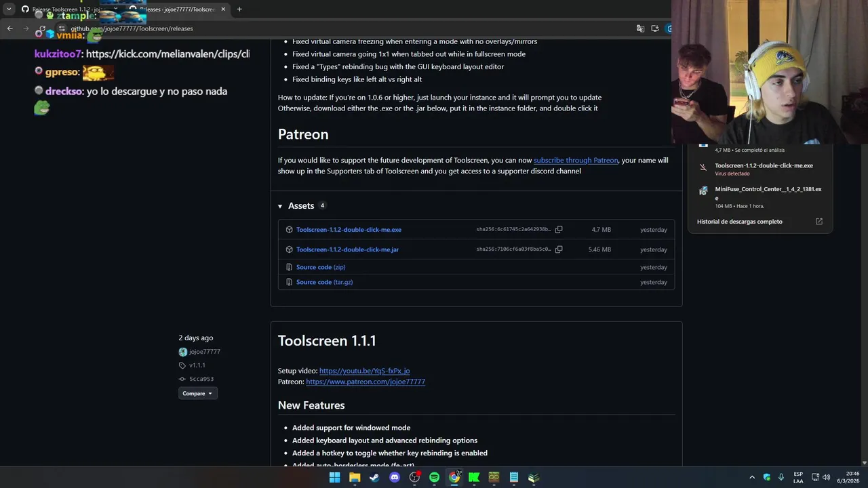Open the kick.com clip link from kukzitoo7
Image resolution: width=868 pixels, height=488 pixels.
[x=167, y=54]
